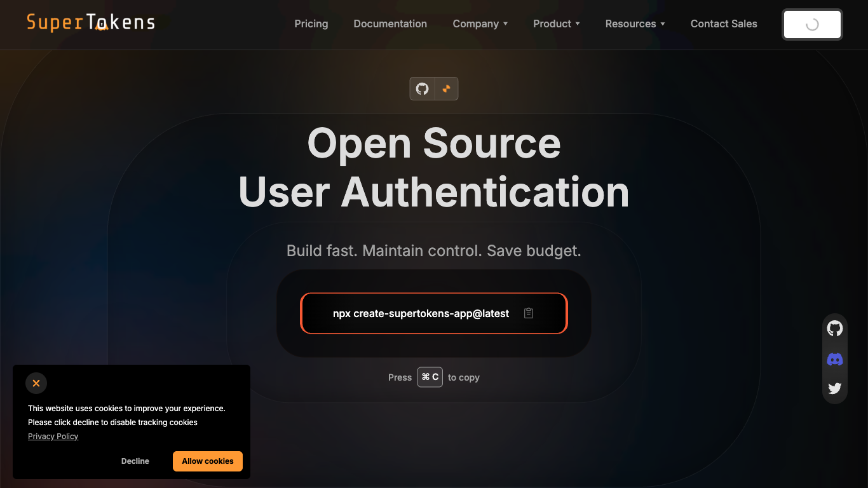868x488 pixels.
Task: Click the orange SuperTokens icon above the headline
Action: 446,89
